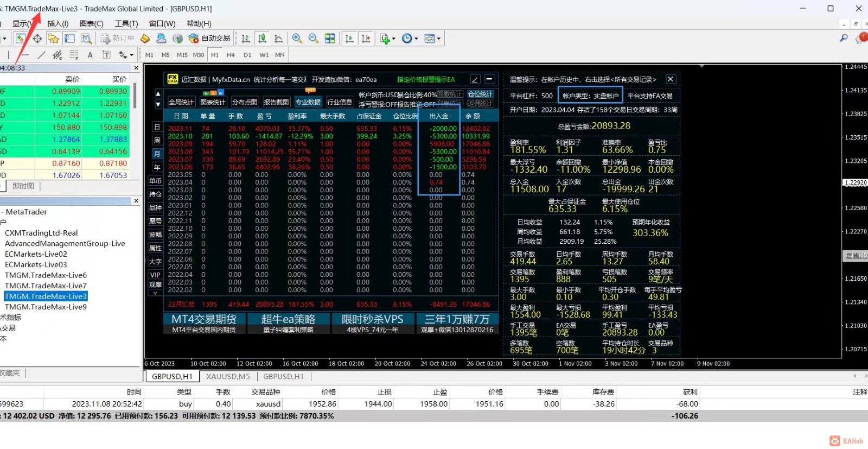Open MetaEditor gold book icon

tap(145, 38)
